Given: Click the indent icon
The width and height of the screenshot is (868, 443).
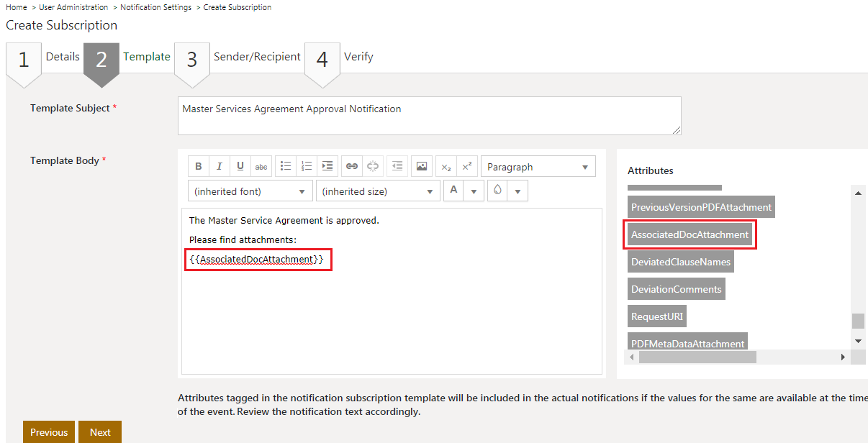Looking at the screenshot, I should point(327,166).
